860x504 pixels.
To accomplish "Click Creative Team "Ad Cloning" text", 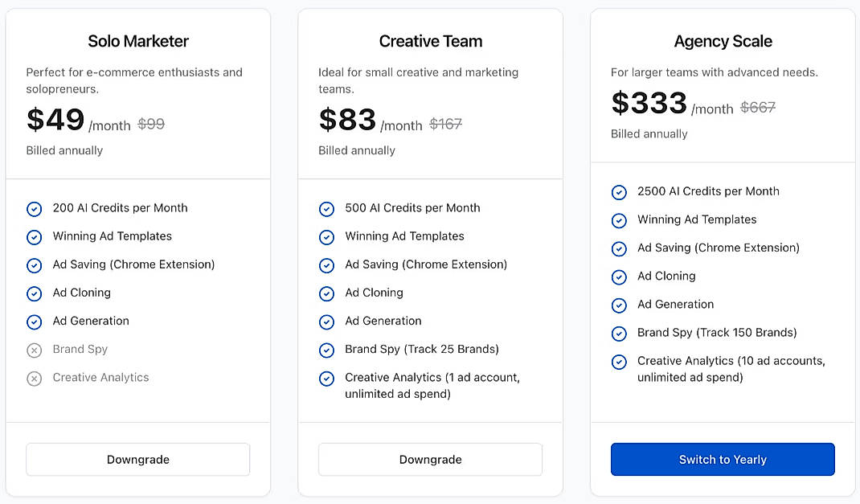I will (374, 293).
